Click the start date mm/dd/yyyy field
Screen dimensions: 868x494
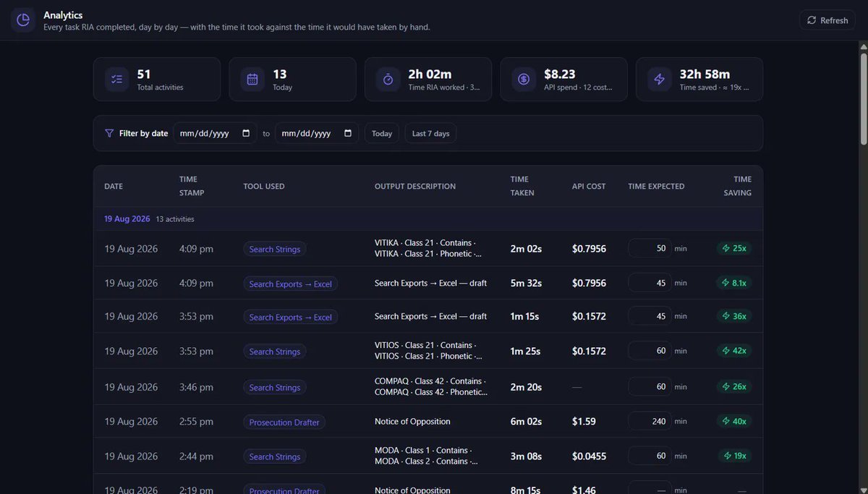215,133
